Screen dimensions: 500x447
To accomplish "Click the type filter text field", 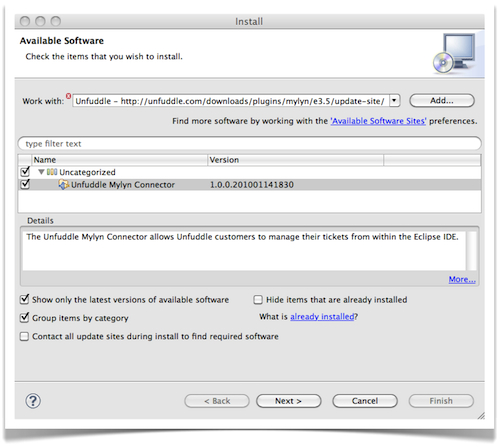I will pos(250,144).
